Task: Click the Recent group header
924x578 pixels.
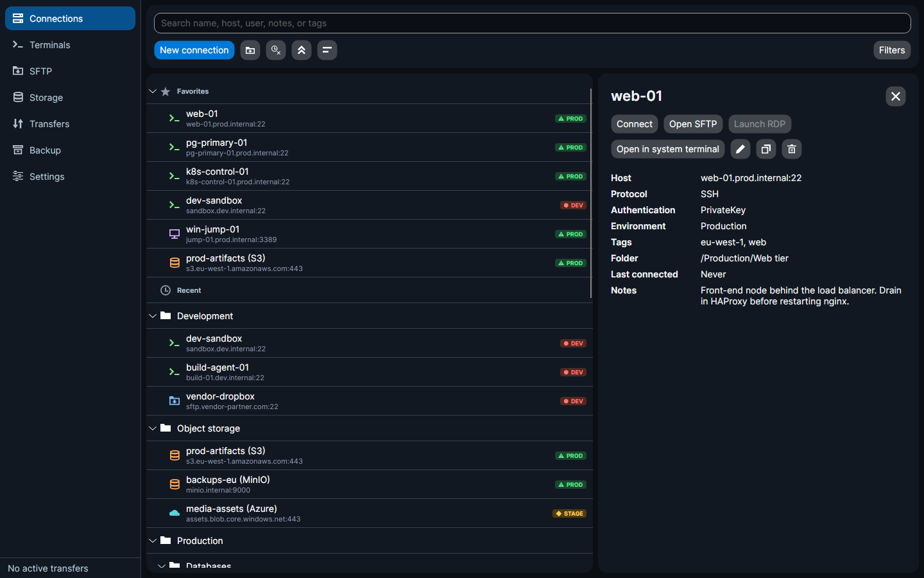Action: 369,290
